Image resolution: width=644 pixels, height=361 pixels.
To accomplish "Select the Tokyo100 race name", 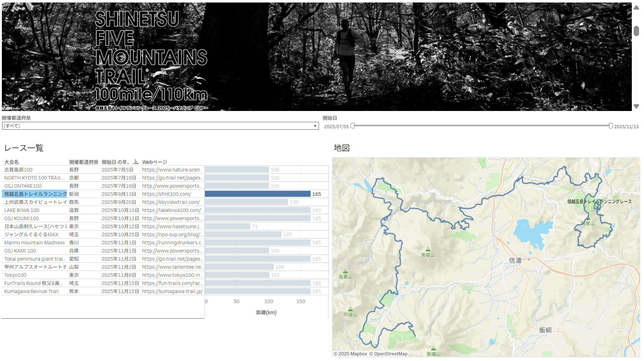I will (x=15, y=275).
